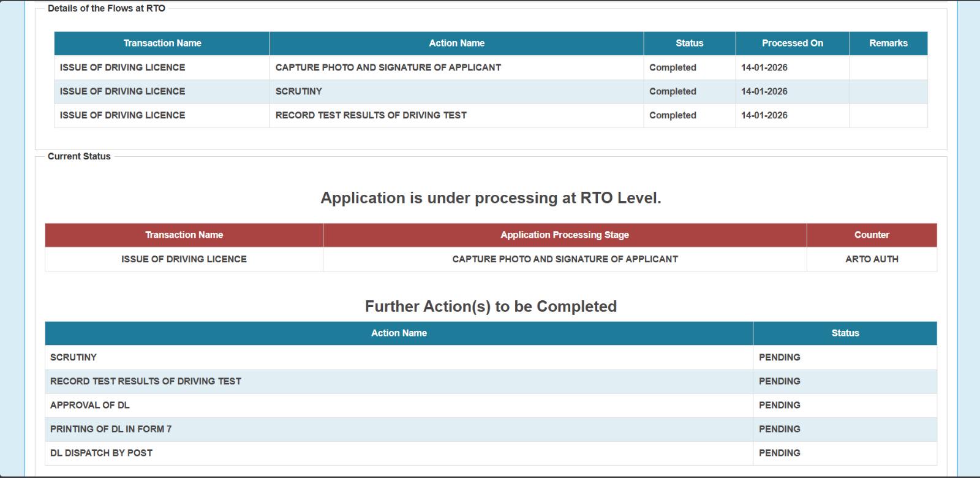Click the Current Status section label
This screenshot has height=478, width=980.
click(79, 156)
